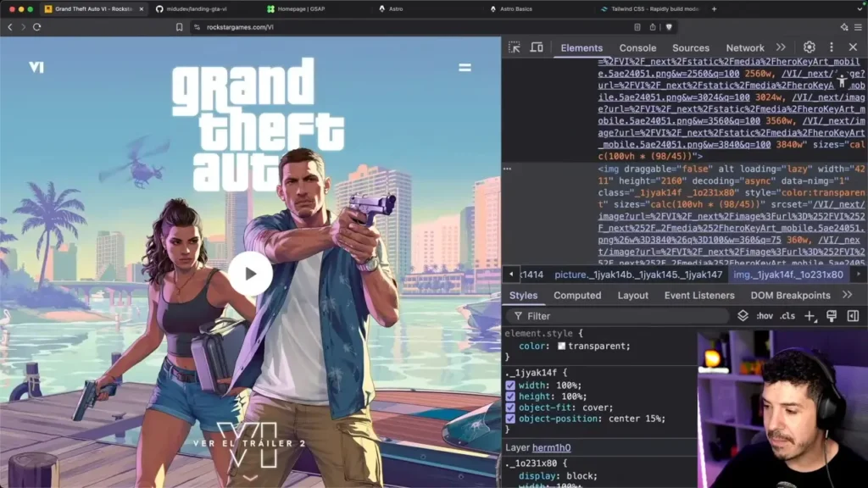Screen dimensions: 868x488
Task: Open the share icon in address bar
Action: (x=653, y=26)
